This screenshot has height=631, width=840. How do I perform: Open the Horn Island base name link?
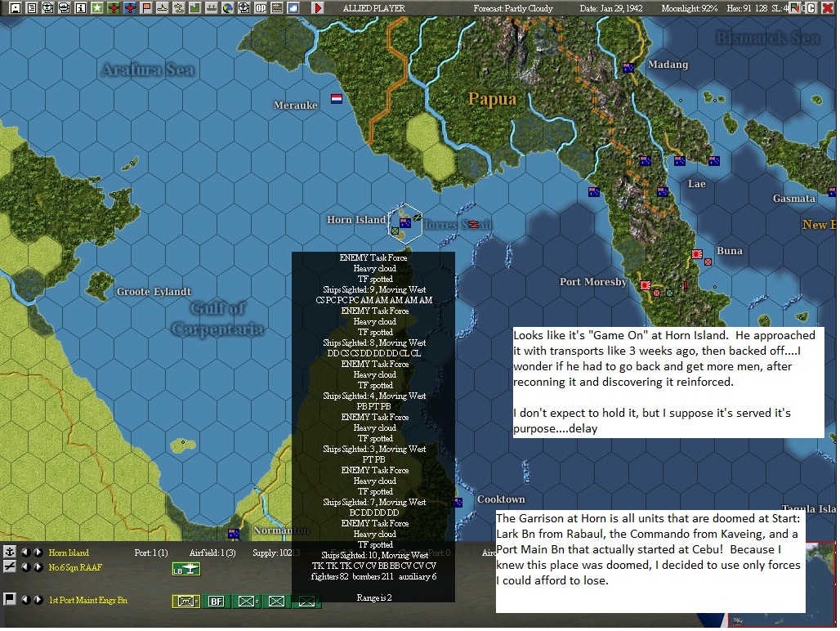(69, 553)
